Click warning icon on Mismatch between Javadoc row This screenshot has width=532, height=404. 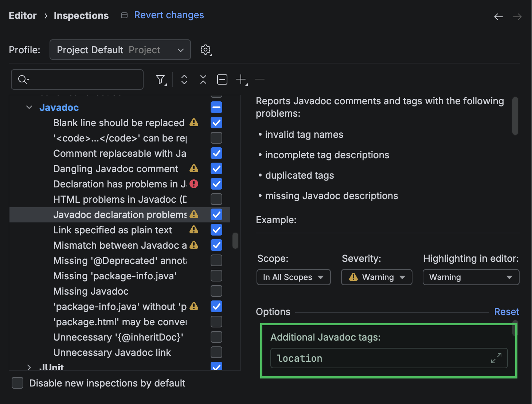(194, 245)
